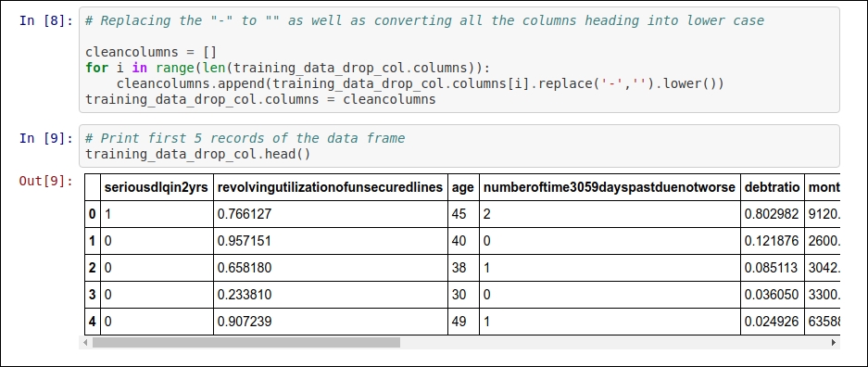Click debtratio value 0.036050

tap(772, 295)
